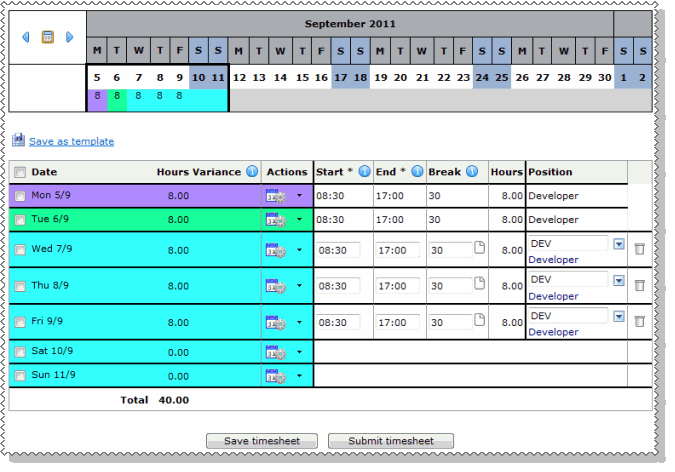Click actions calendar icon for Wed 7/9
675x472 pixels.
point(276,250)
